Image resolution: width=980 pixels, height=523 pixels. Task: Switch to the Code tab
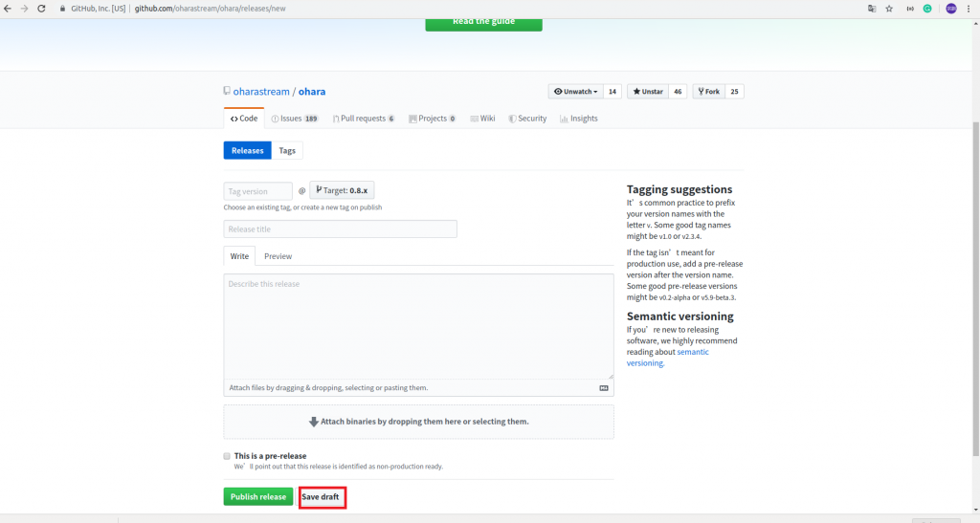click(x=244, y=118)
